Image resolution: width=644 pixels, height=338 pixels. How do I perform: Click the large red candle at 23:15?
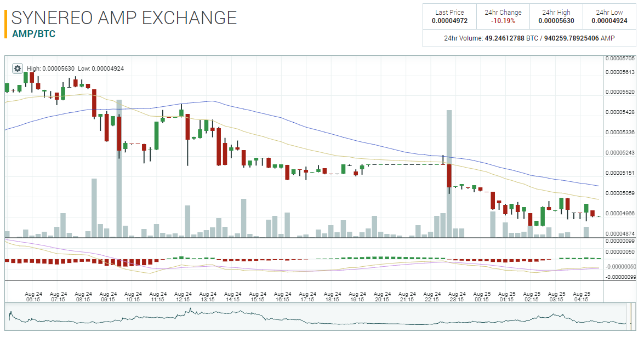(x=449, y=176)
